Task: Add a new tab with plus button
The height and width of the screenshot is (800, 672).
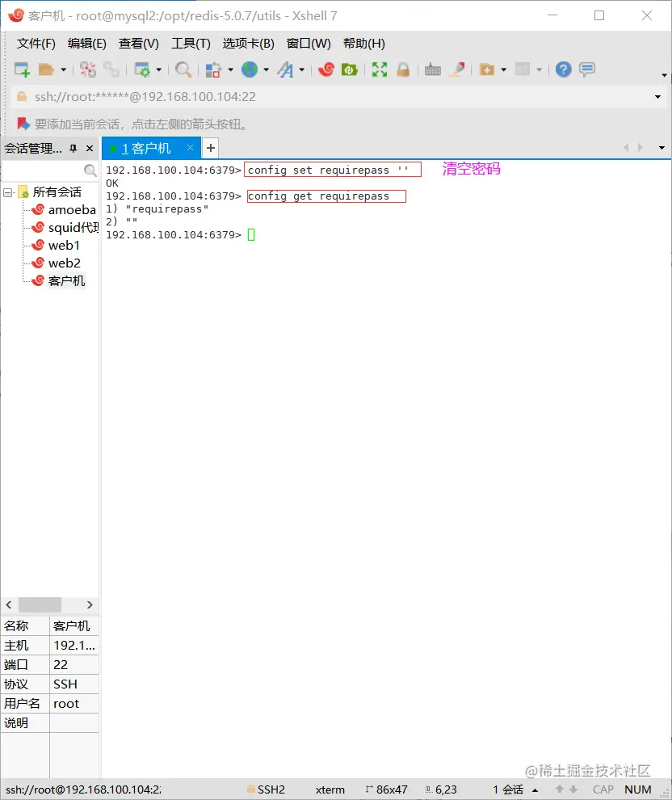Action: 211,149
